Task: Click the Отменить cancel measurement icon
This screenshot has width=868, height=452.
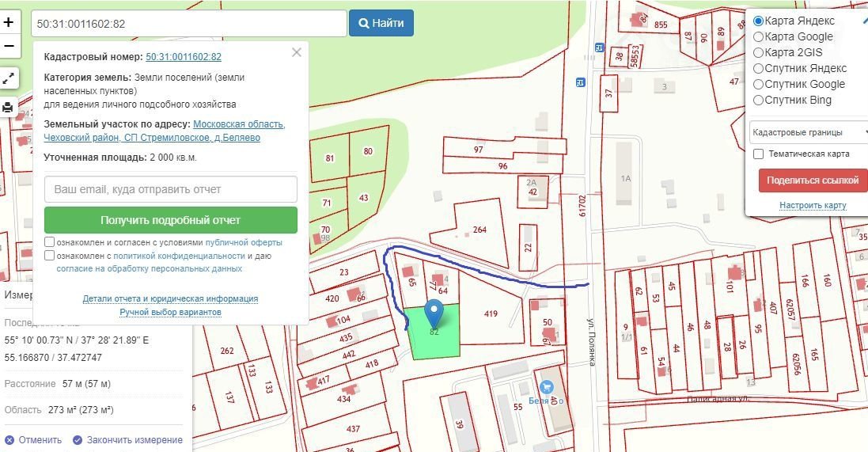Action: (x=9, y=440)
